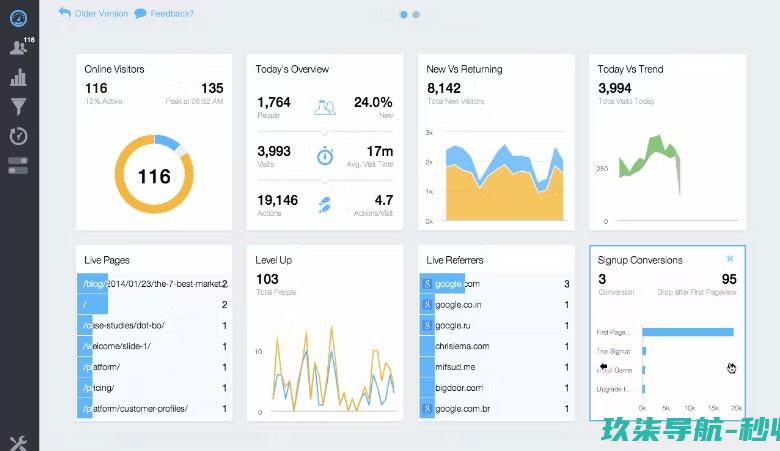Click the Online Visitors widget title
This screenshot has width=780, height=451.
pyautogui.click(x=114, y=69)
